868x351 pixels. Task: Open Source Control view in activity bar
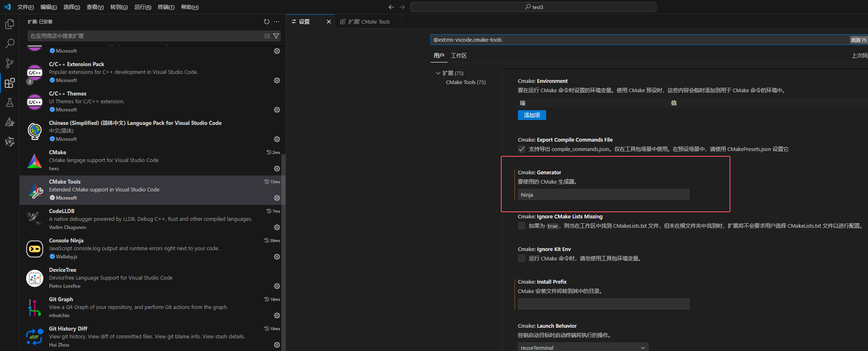pos(10,63)
